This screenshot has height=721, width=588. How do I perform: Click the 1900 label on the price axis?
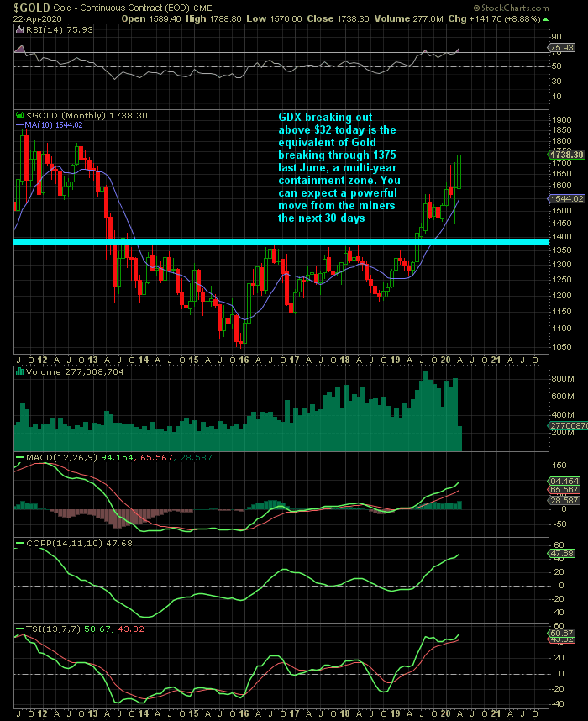(x=561, y=119)
